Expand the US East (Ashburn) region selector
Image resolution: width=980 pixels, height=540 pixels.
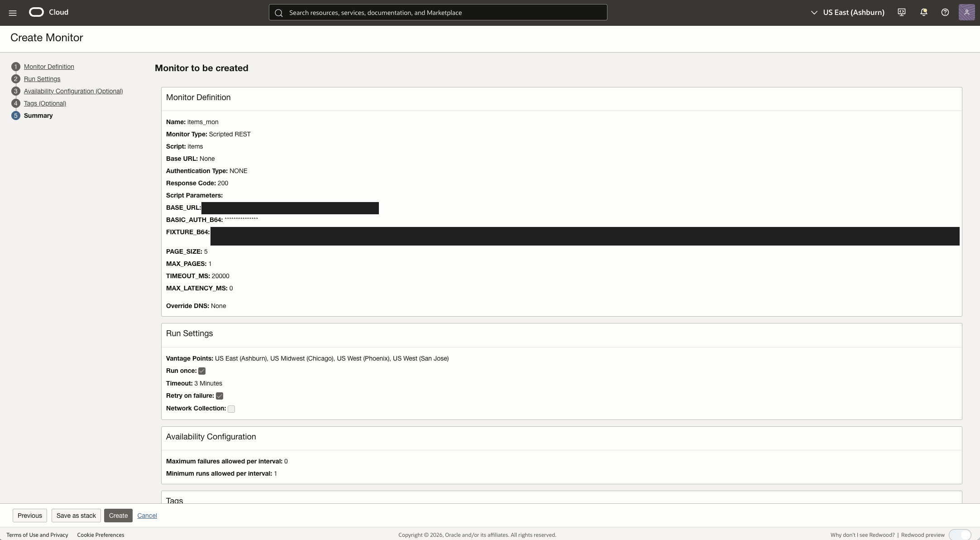point(847,12)
